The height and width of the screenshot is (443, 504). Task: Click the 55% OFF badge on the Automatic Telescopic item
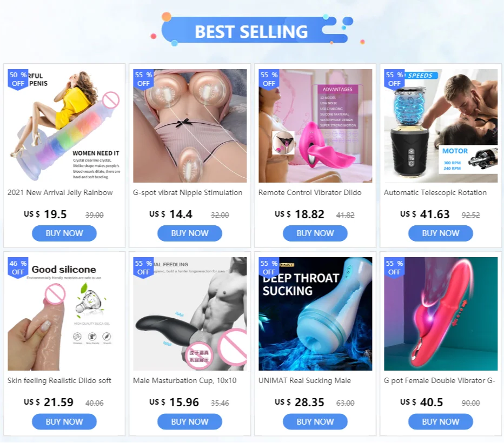click(394, 79)
